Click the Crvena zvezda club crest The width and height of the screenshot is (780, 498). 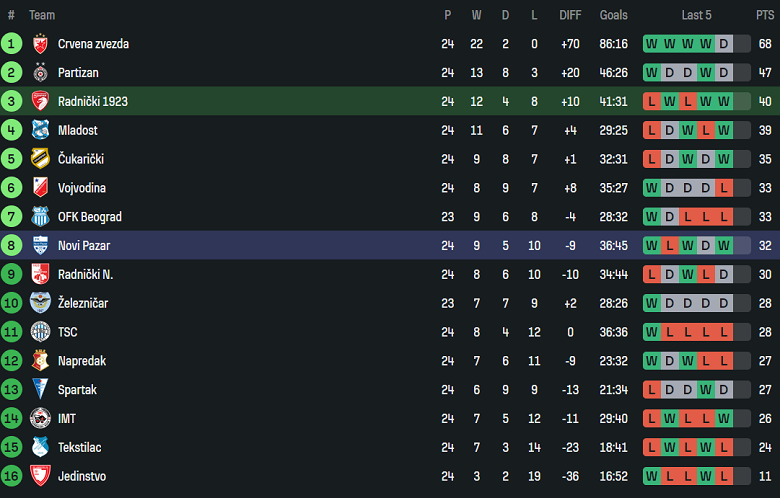point(40,44)
